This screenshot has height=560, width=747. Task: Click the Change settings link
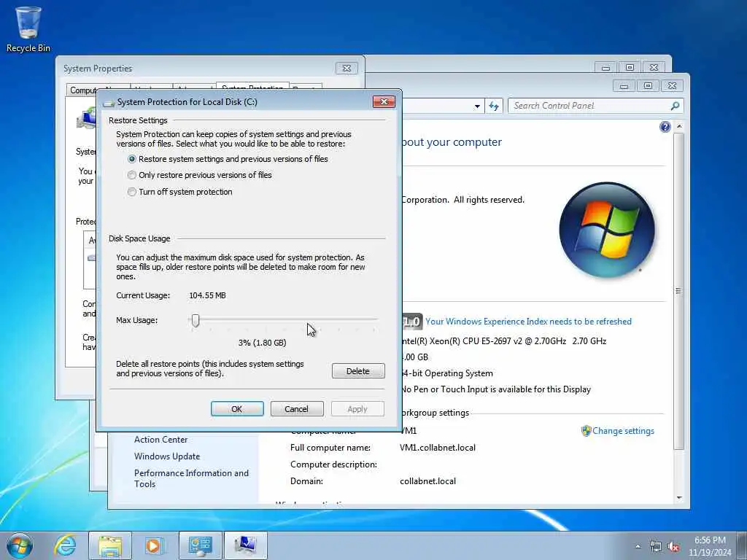pos(623,431)
